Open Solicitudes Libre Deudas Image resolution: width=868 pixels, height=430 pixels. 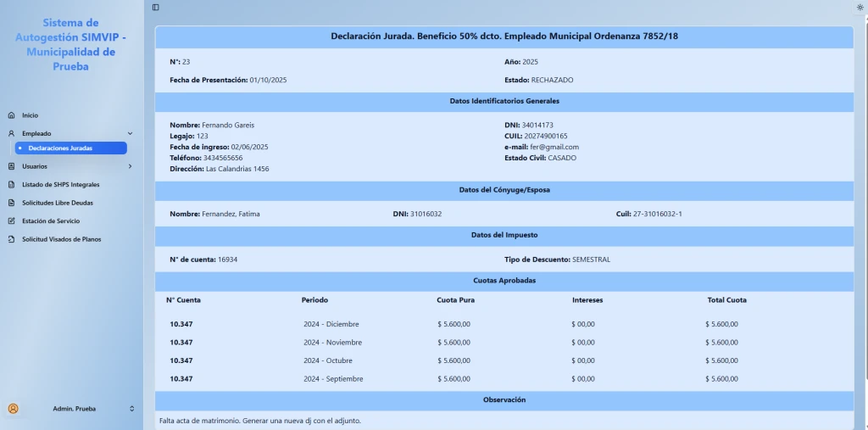[x=58, y=203]
